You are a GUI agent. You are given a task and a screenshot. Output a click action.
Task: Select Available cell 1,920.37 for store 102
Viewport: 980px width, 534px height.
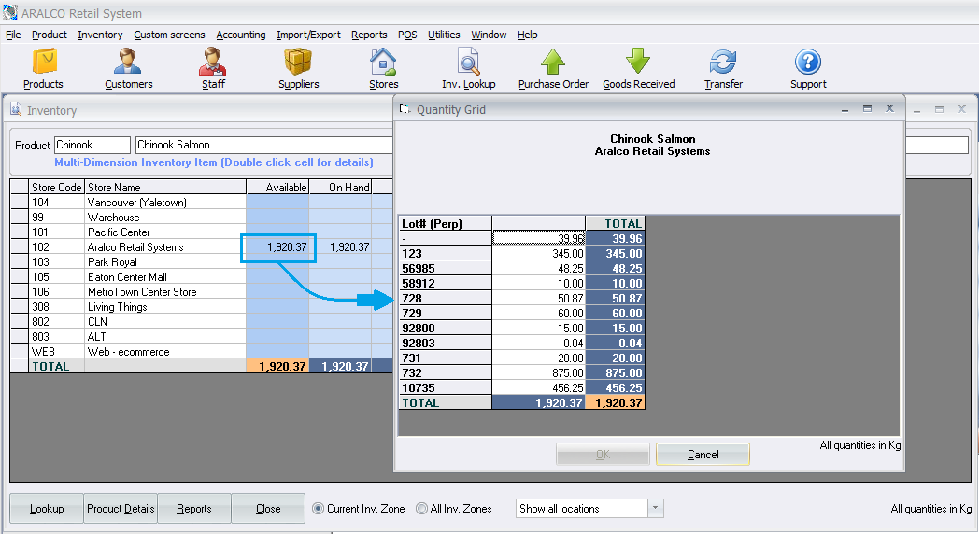point(278,247)
